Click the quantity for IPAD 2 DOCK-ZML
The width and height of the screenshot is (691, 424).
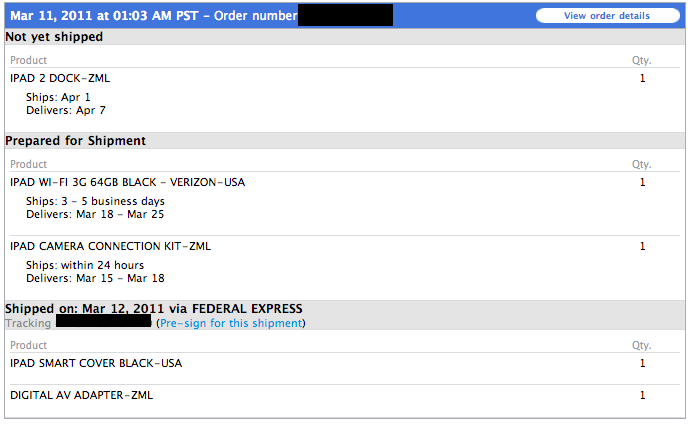coord(642,78)
